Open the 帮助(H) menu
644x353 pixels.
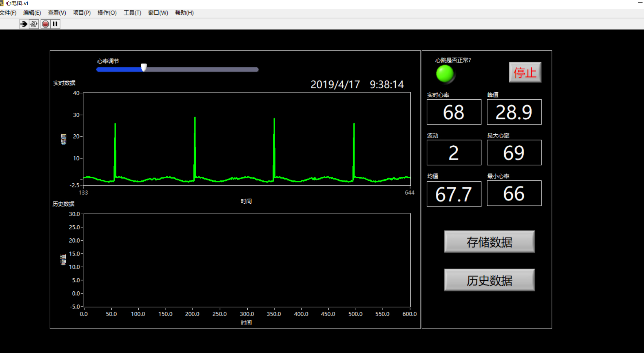pos(184,13)
